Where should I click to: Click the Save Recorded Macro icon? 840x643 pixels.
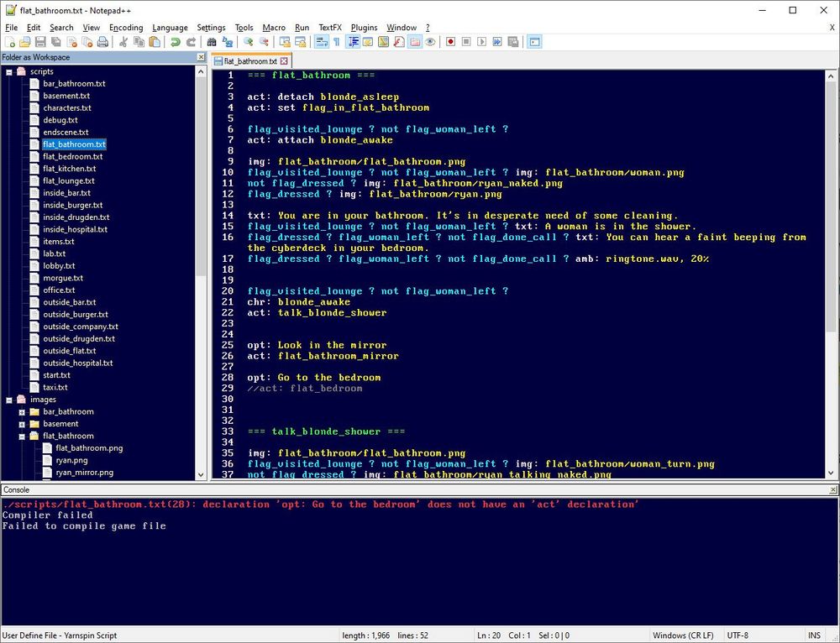[512, 42]
